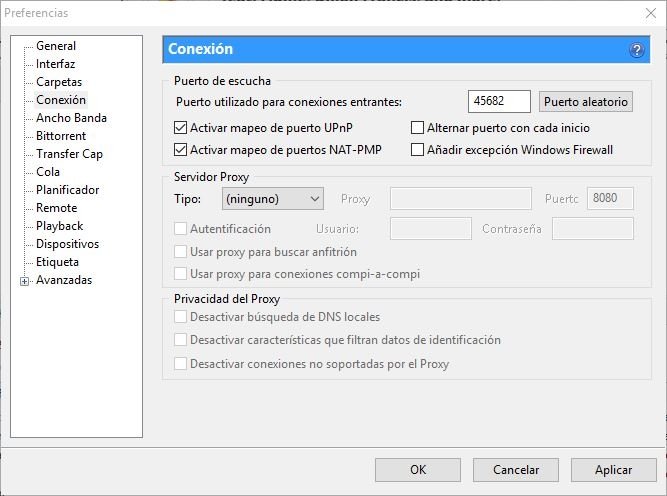The width and height of the screenshot is (667, 496).
Task: Open the Carpetas preferences section
Action: [59, 82]
